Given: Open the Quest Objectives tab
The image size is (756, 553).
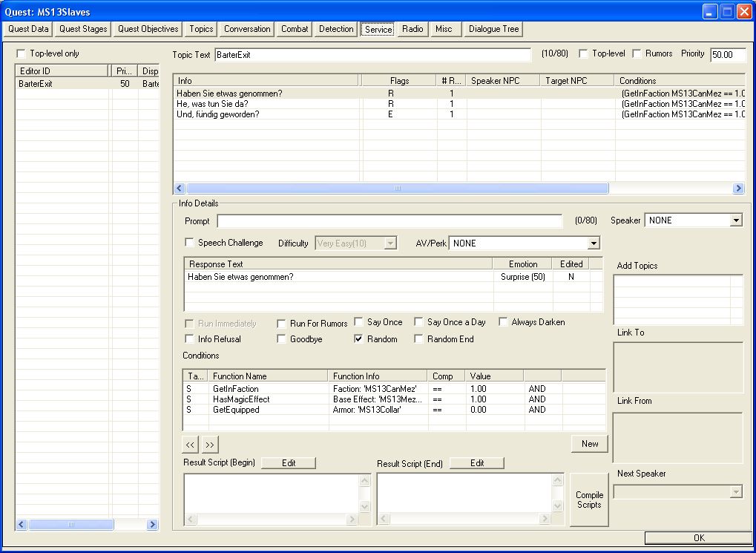Looking at the screenshot, I should [x=148, y=29].
